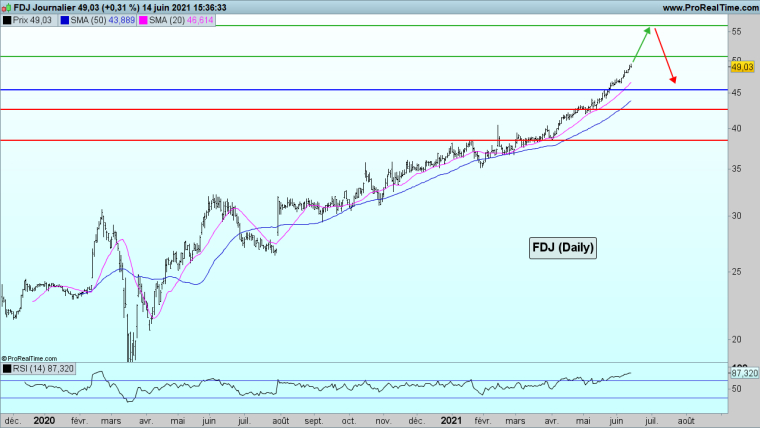
Task: Click the blue SMA (50) color swatch
Action: point(64,20)
